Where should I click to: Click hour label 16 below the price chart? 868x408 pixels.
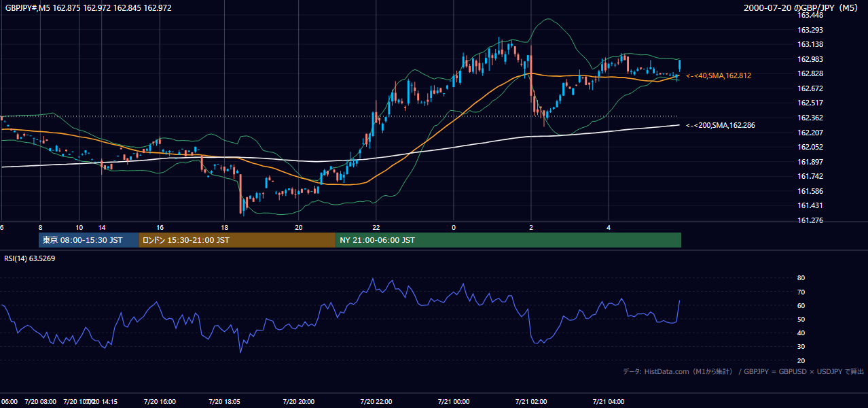[x=160, y=227]
